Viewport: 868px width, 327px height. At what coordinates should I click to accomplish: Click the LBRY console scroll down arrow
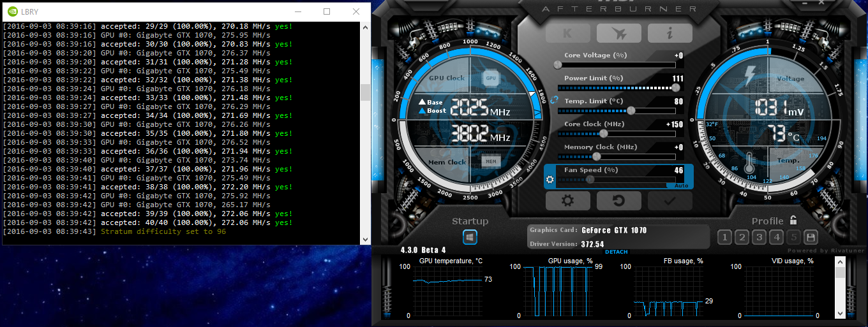(365, 240)
